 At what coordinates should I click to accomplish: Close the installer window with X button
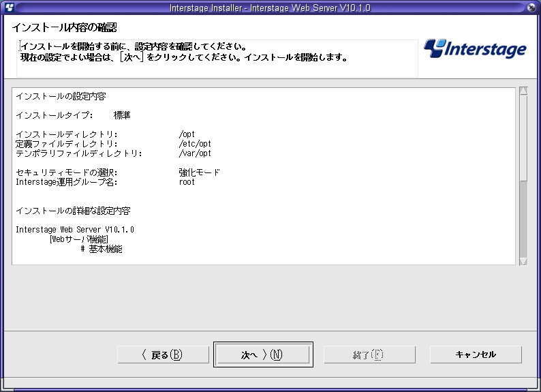(531, 7)
